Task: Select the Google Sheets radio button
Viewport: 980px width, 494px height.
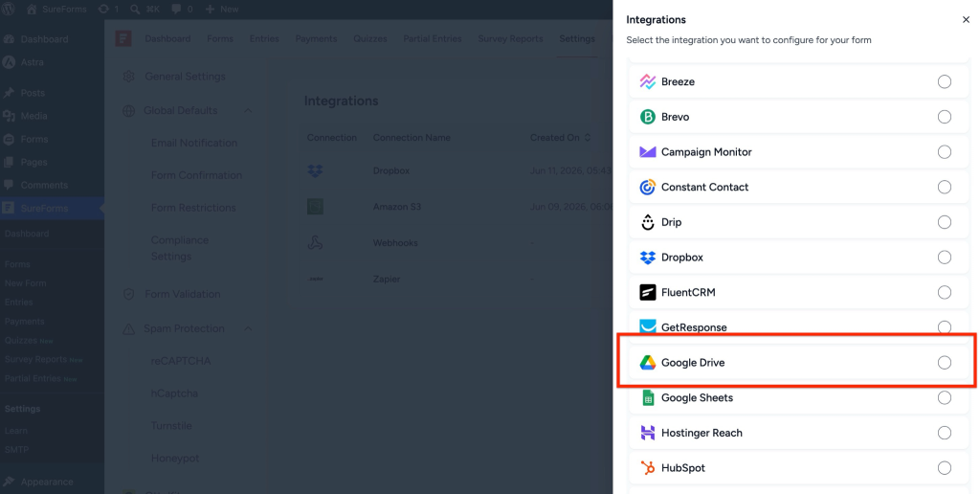Action: point(945,397)
